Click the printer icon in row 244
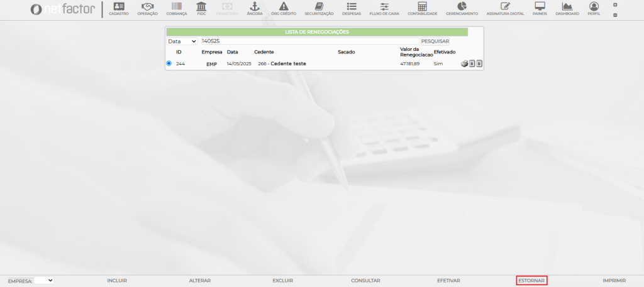This screenshot has width=644, height=287. point(465,63)
